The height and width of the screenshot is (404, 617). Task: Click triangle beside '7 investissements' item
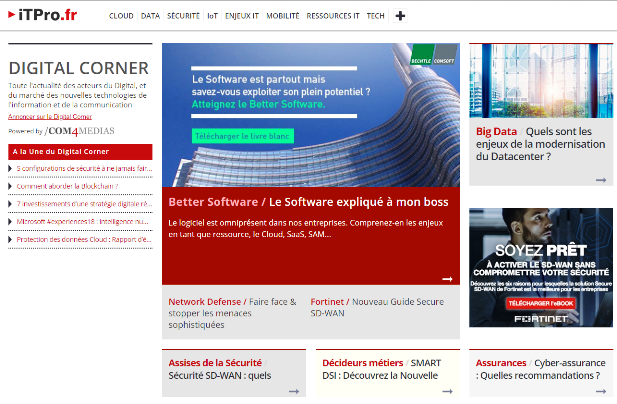pyautogui.click(x=10, y=204)
